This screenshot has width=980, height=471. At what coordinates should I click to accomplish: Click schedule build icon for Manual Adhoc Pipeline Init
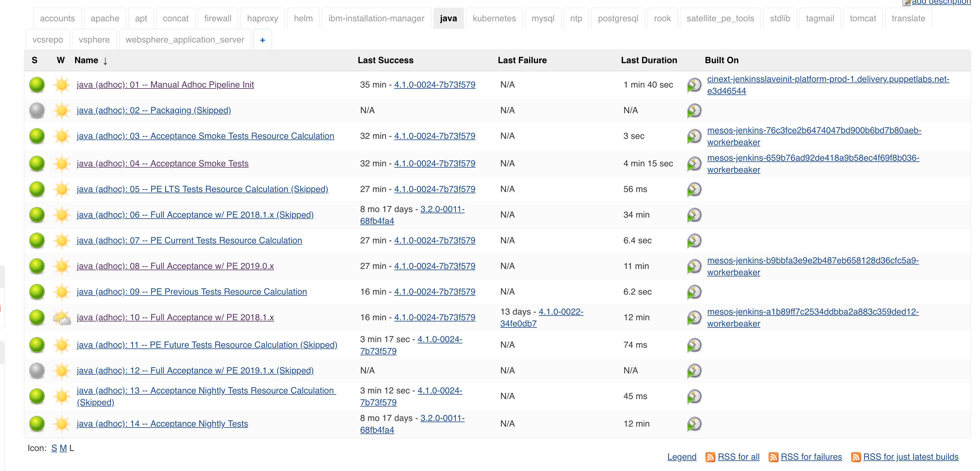click(x=694, y=85)
